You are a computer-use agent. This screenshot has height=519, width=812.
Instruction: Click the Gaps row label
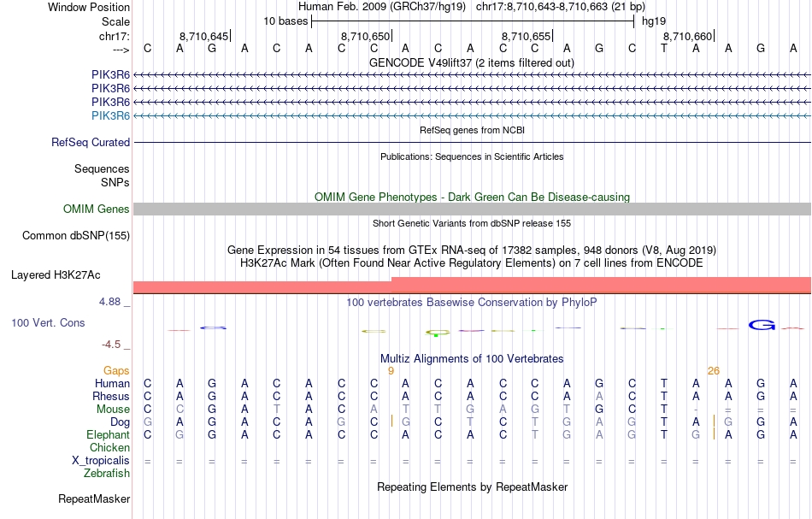pos(116,370)
